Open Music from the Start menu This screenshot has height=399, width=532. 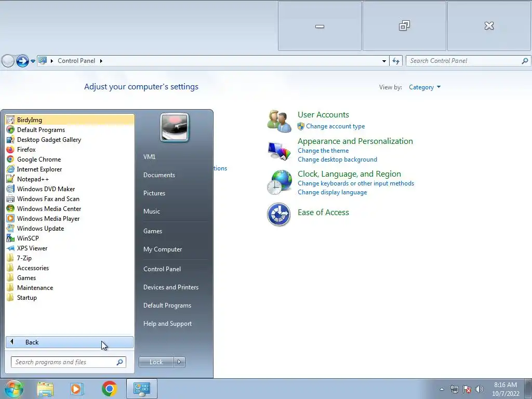coord(152,211)
